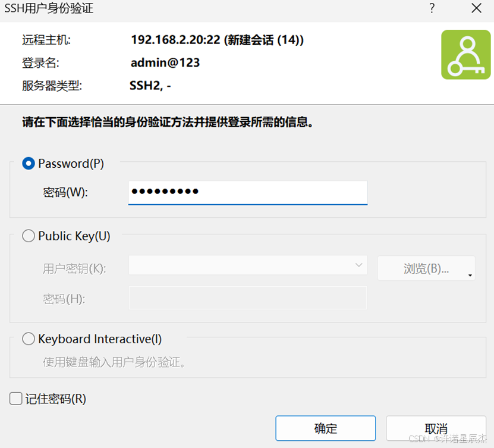Click inside the 密码(W) password field

(x=247, y=192)
